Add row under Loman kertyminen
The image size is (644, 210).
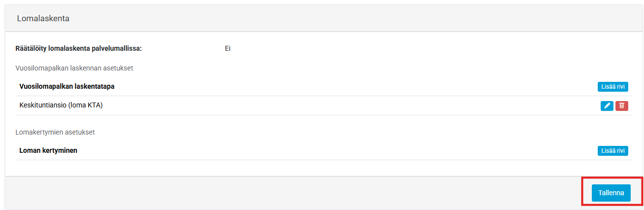pos(613,151)
